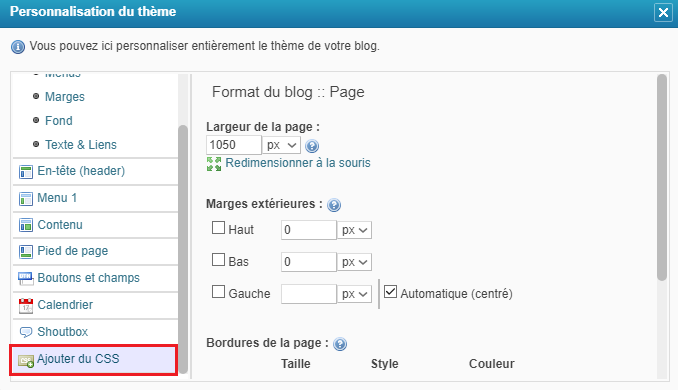The image size is (678, 390).
Task: Click the En-tête (header) layout icon
Action: point(26,172)
